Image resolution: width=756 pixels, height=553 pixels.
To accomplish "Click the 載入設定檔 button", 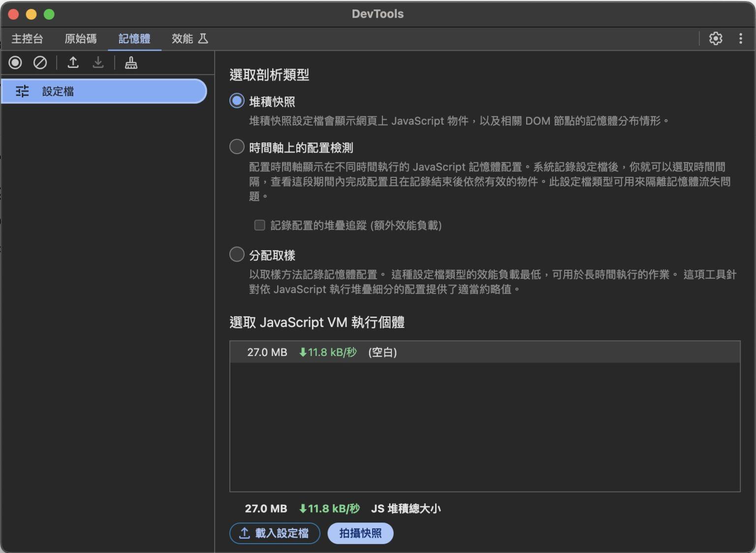I will point(274,533).
